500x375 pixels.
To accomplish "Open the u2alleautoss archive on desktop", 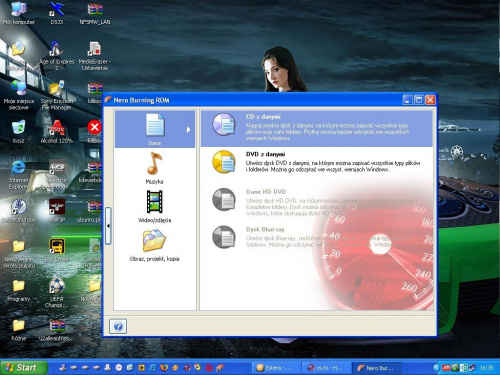I will pos(57,329).
